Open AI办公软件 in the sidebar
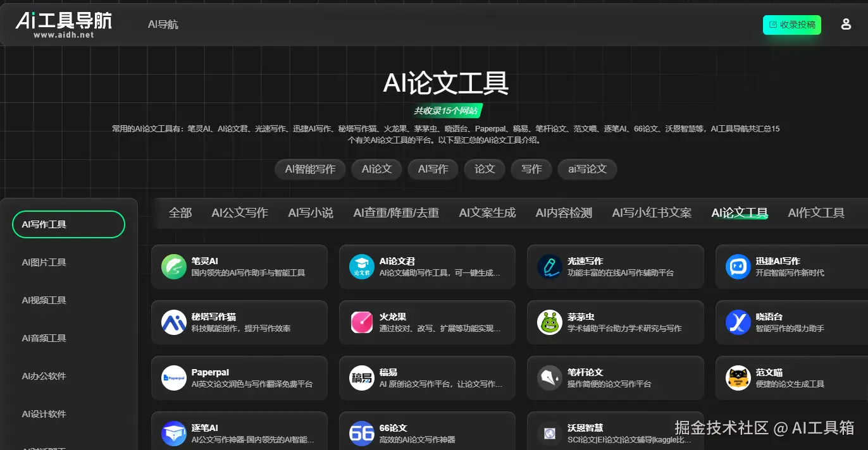This screenshot has width=868, height=450. [44, 376]
